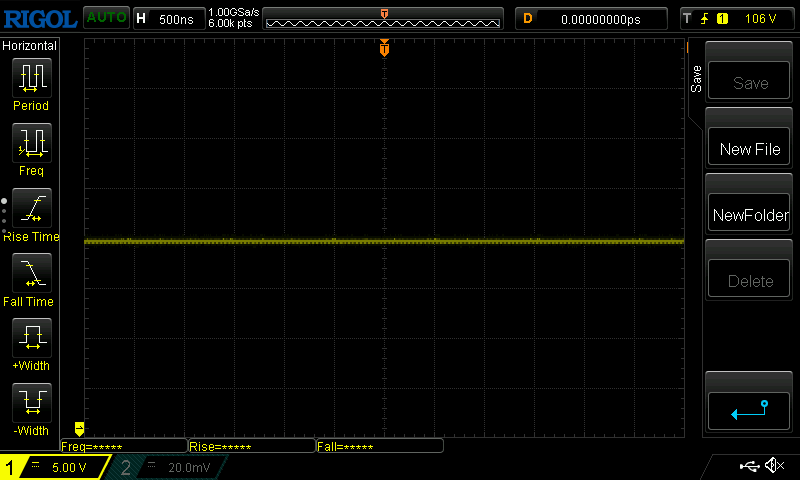Click the blue back arrow button
The image size is (800, 480).
pyautogui.click(x=749, y=411)
